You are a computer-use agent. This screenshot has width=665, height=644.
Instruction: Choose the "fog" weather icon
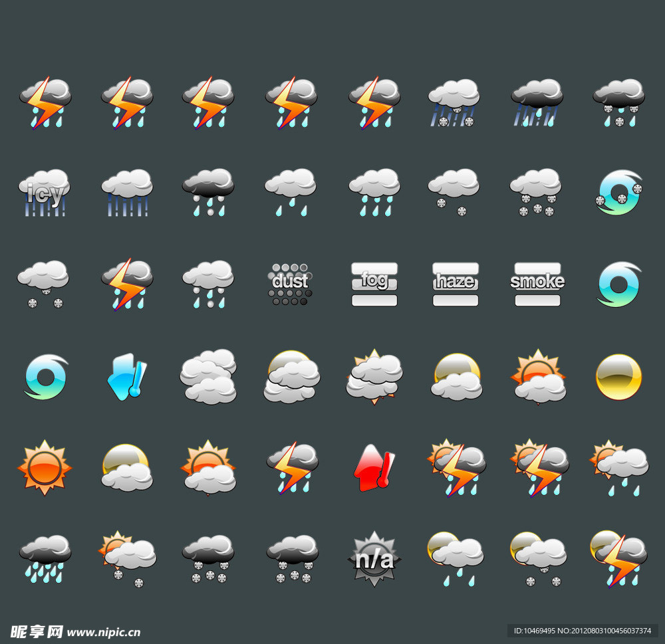coord(374,283)
